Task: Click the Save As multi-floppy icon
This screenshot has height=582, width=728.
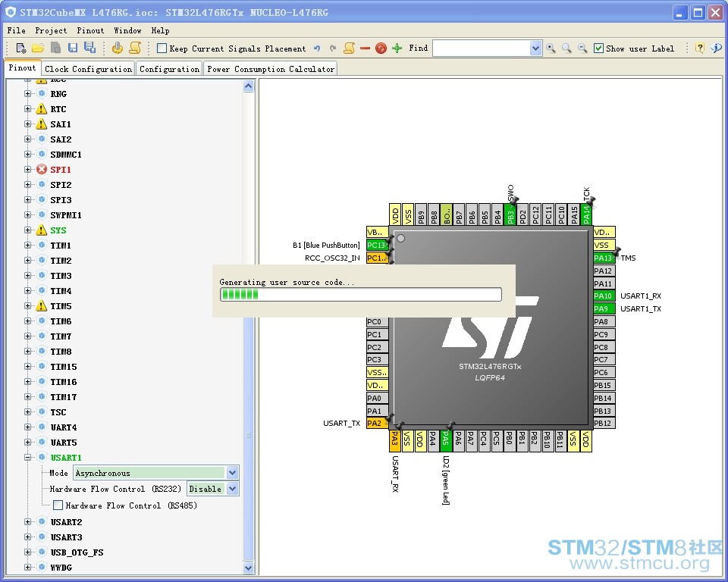Action: 89,48
